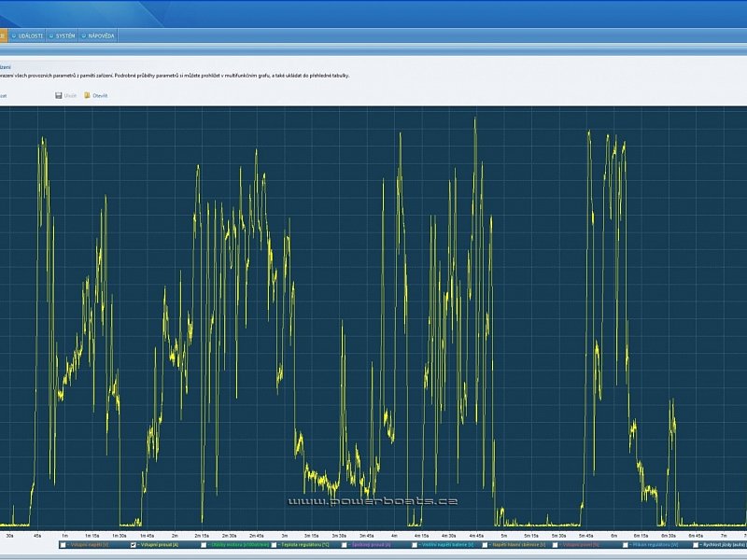This screenshot has height=560, width=747.
Task: Show the Špičkový proud [A] series
Action: point(344,545)
